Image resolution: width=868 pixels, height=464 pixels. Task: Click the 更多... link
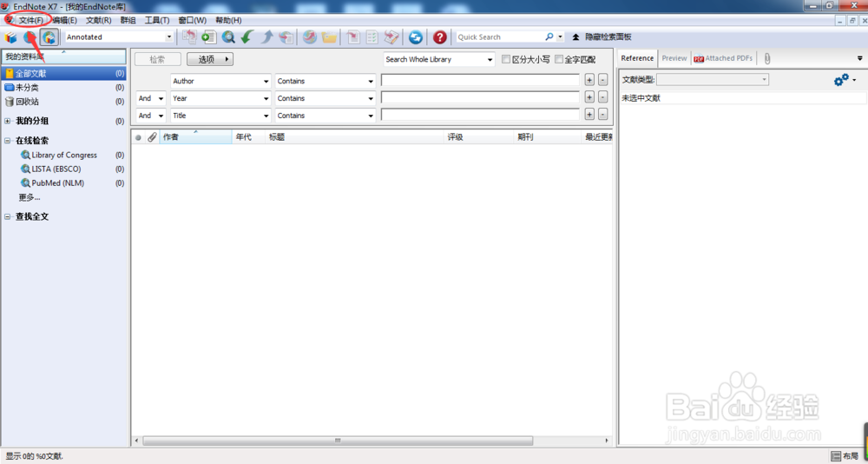click(30, 196)
